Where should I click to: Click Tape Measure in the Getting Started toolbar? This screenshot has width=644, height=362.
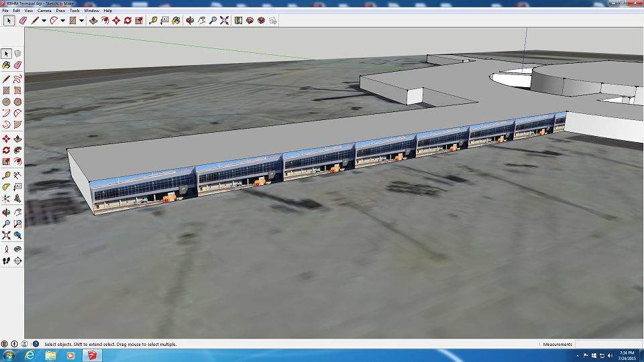click(x=153, y=21)
